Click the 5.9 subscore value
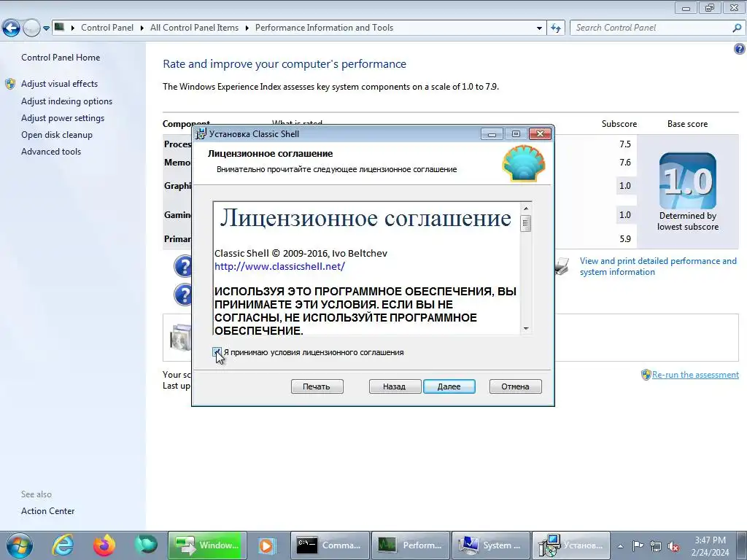The image size is (747, 560). pos(625,239)
